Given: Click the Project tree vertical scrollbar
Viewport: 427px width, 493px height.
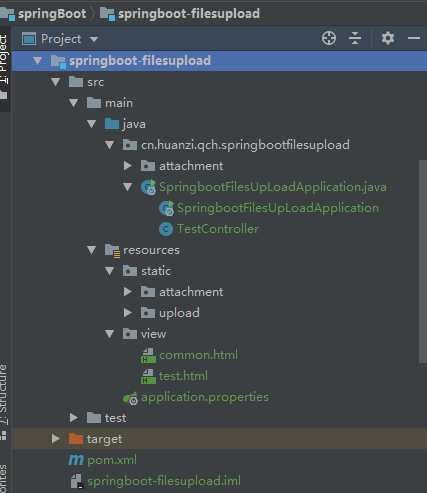Looking at the screenshot, I should coord(423,261).
